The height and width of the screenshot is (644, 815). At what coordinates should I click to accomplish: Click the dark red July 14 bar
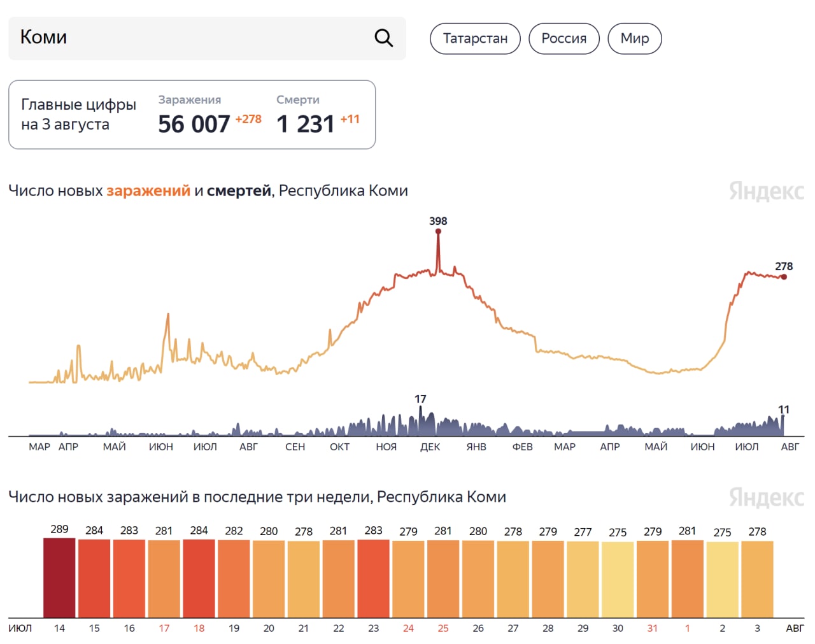click(59, 578)
